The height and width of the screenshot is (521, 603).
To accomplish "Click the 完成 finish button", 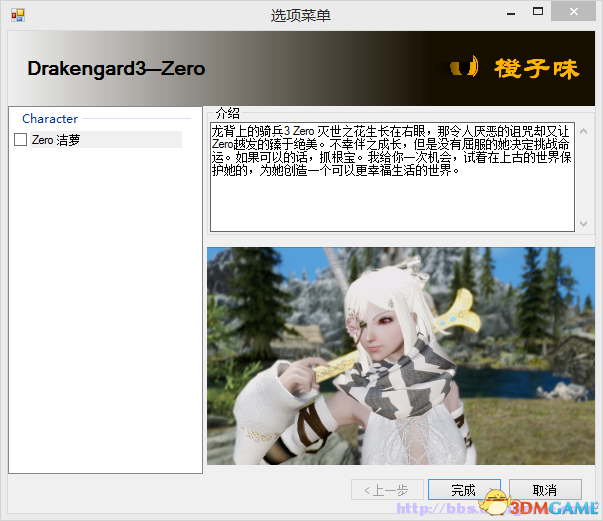I will pyautogui.click(x=464, y=490).
